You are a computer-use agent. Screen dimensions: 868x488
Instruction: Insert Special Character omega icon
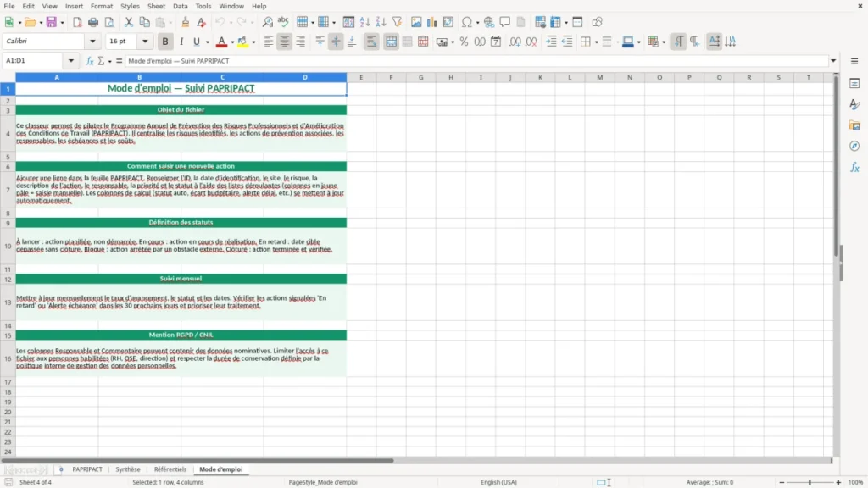(467, 22)
